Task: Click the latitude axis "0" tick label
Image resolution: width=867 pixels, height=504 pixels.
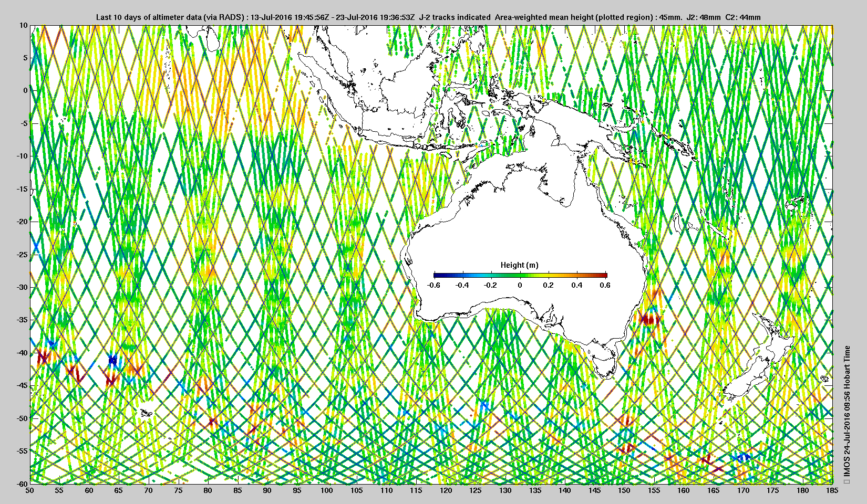Action: pyautogui.click(x=25, y=91)
